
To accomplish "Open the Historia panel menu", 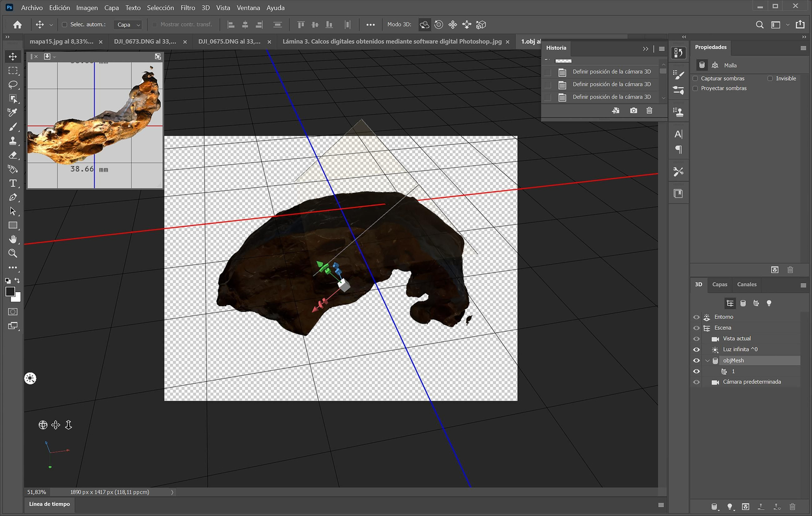I will coord(662,49).
